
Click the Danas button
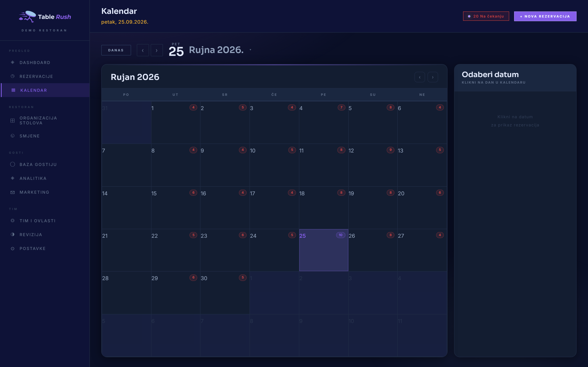click(x=116, y=50)
